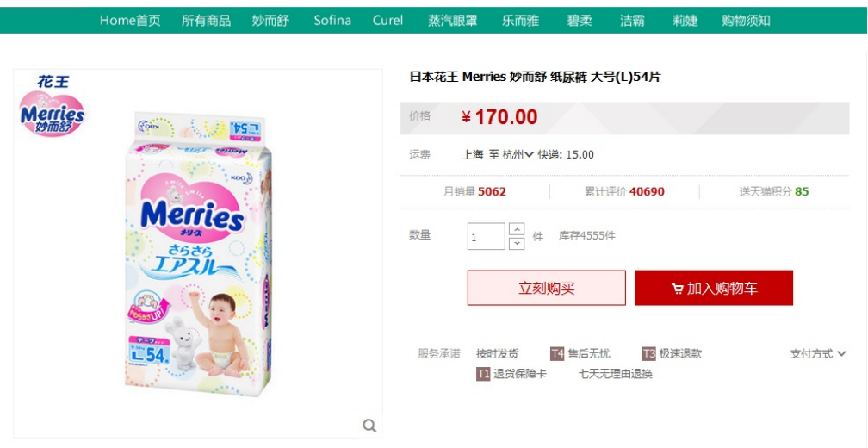View the 累计评价 40690 reviews

[624, 192]
